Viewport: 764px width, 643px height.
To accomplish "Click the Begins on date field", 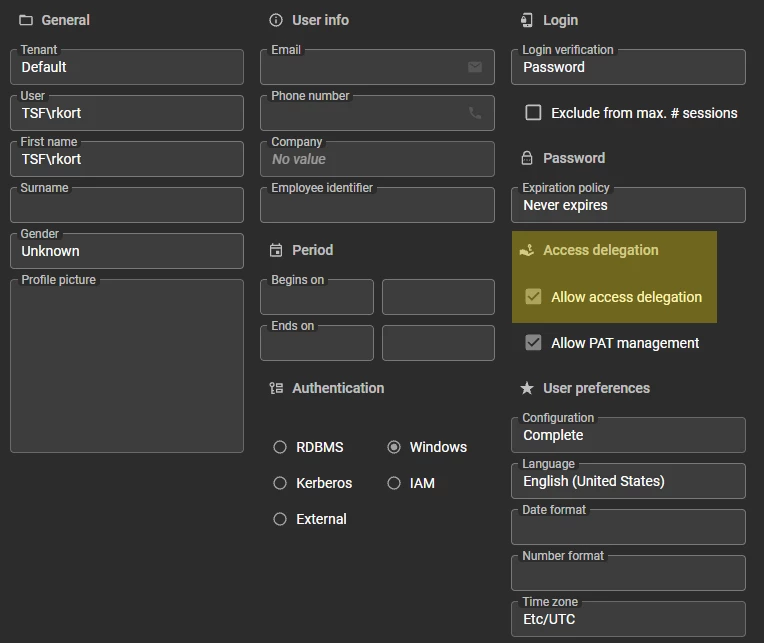I will (x=317, y=297).
